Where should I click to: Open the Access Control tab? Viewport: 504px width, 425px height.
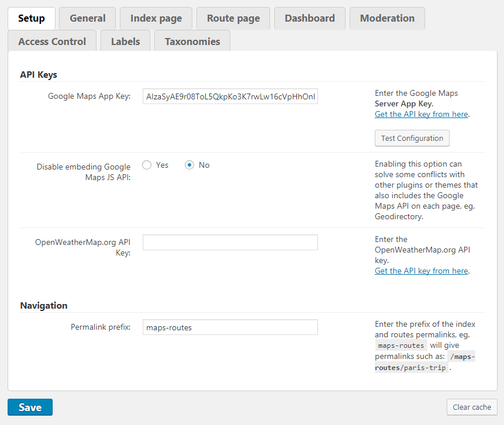pos(52,42)
